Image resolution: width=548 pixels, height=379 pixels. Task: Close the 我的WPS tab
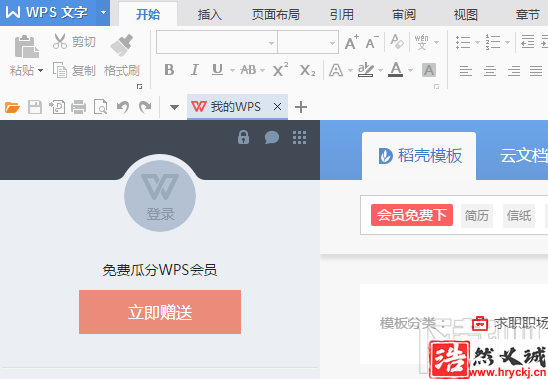[x=277, y=107]
